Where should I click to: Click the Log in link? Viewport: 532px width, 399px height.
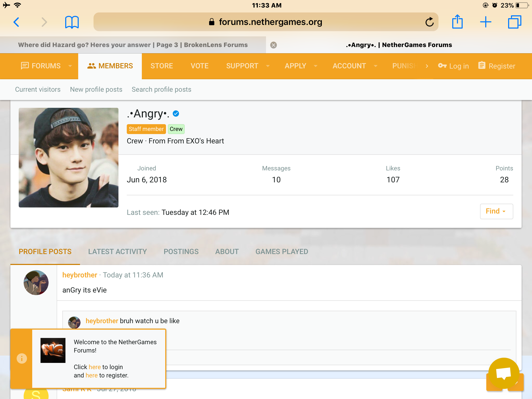click(453, 66)
